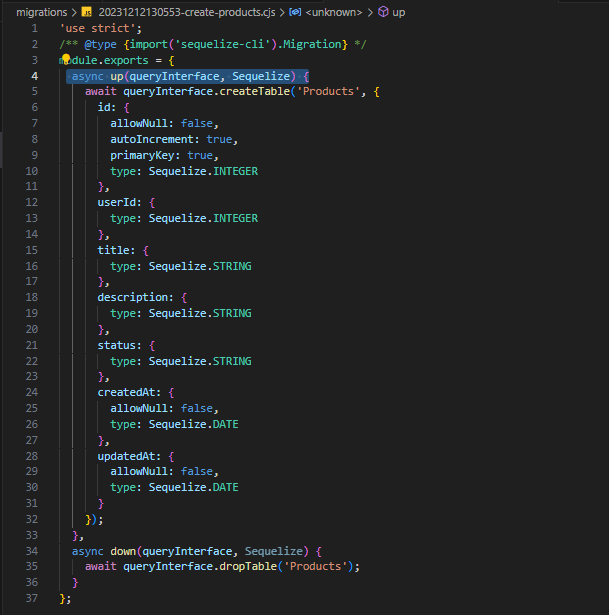Click 'true' on line 8
Image resolution: width=609 pixels, height=615 pixels.
click(x=219, y=139)
